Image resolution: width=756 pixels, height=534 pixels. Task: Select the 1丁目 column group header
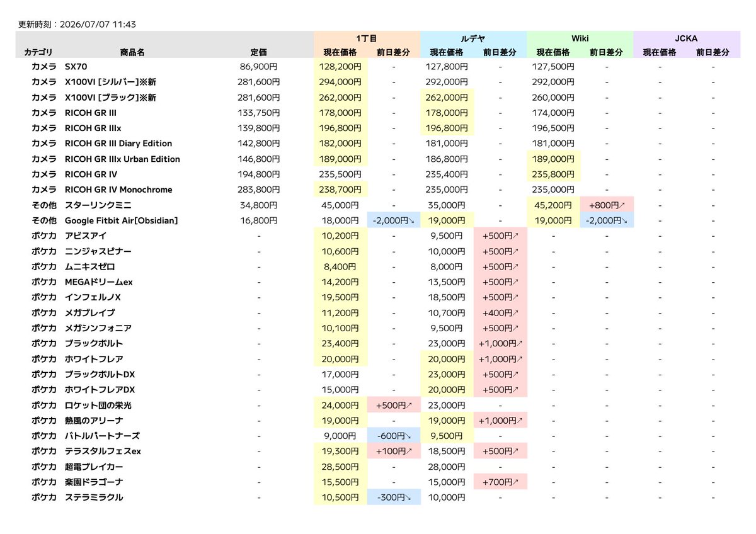pos(367,38)
